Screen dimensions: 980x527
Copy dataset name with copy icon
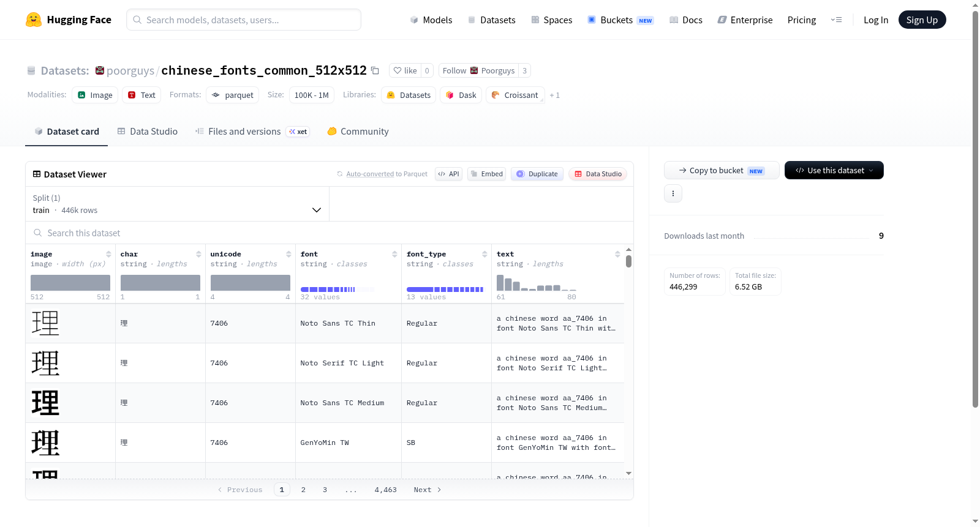click(x=375, y=71)
